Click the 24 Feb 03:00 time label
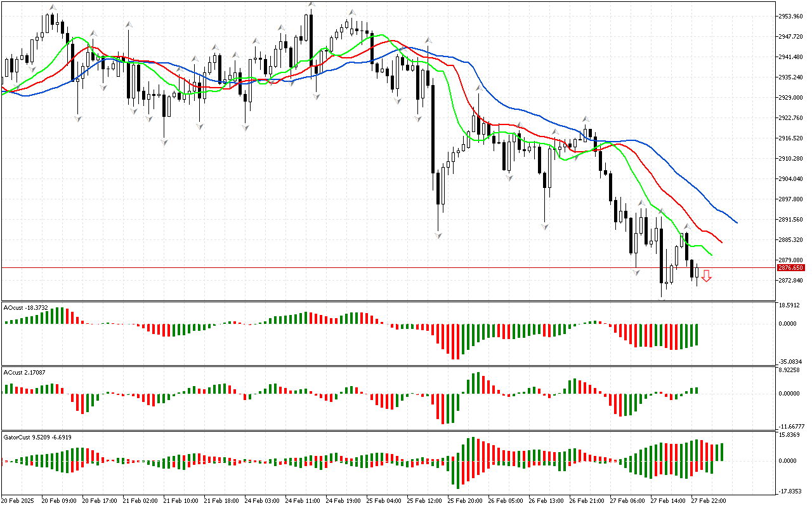The image size is (812, 508). point(261,501)
